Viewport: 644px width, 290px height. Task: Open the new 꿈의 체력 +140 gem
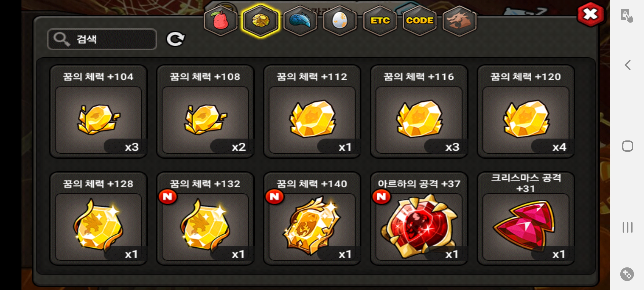(x=312, y=219)
